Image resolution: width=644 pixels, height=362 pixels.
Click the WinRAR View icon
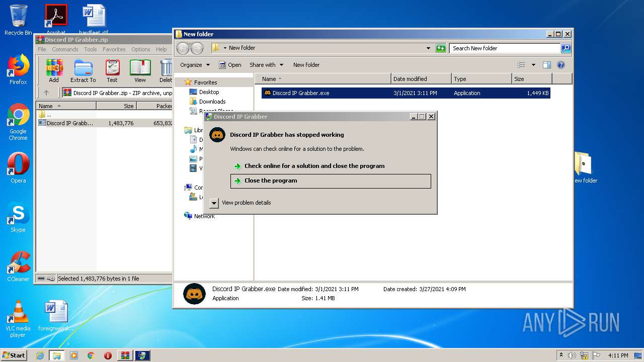140,71
